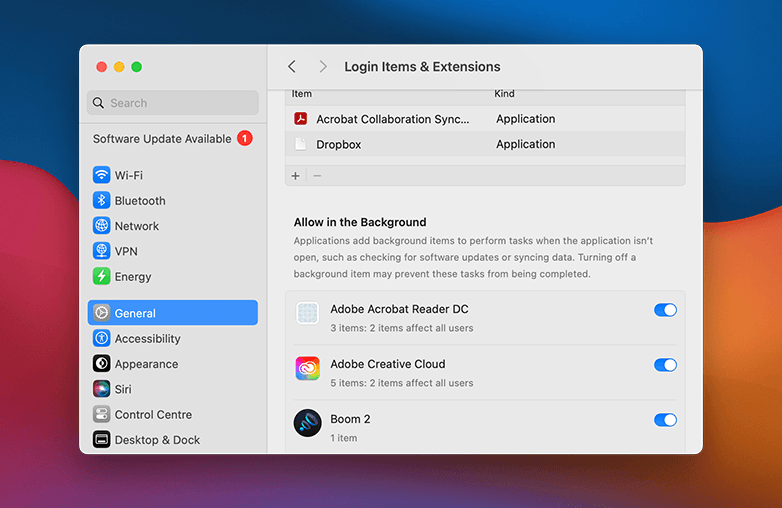Viewport: 782px width, 508px height.
Task: Select Network in the sidebar
Action: pos(173,226)
